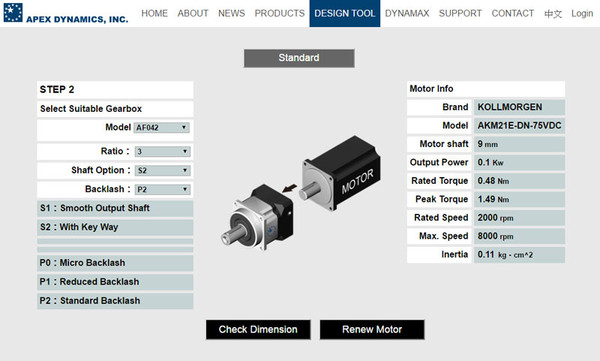Switch language to 中文
600x361 pixels.
coord(553,14)
